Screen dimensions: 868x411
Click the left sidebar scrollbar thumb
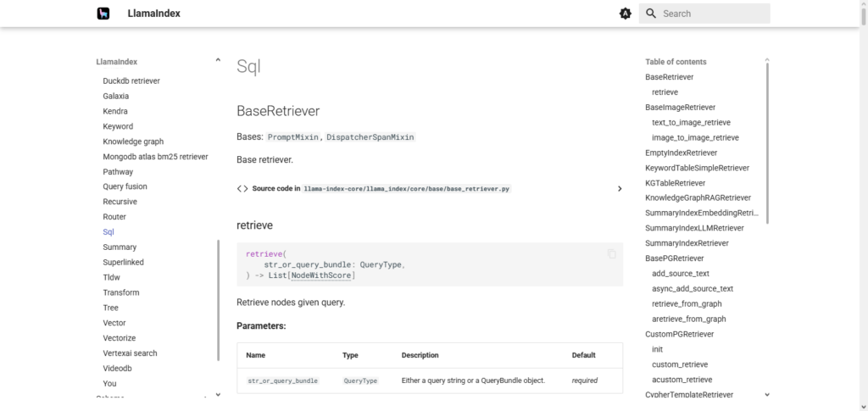pyautogui.click(x=219, y=300)
